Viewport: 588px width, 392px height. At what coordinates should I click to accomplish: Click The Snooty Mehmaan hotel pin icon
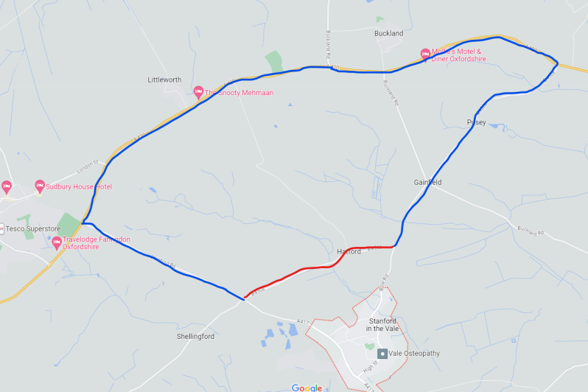click(198, 92)
